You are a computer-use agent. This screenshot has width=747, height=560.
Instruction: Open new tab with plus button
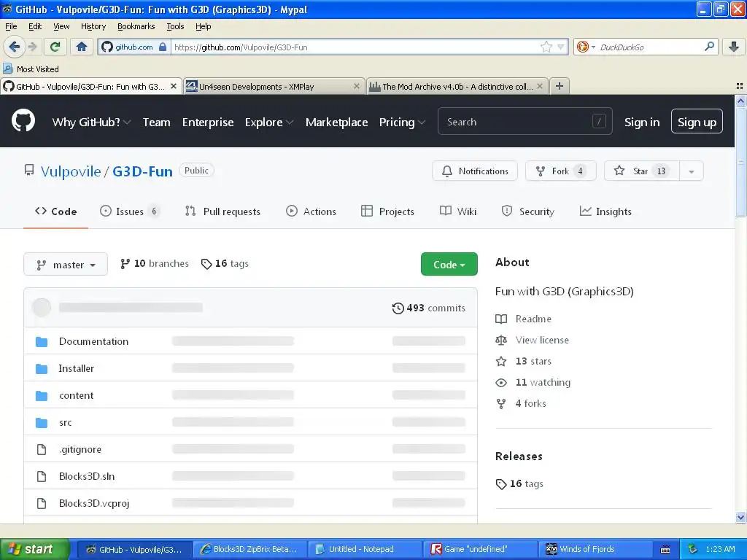point(560,86)
